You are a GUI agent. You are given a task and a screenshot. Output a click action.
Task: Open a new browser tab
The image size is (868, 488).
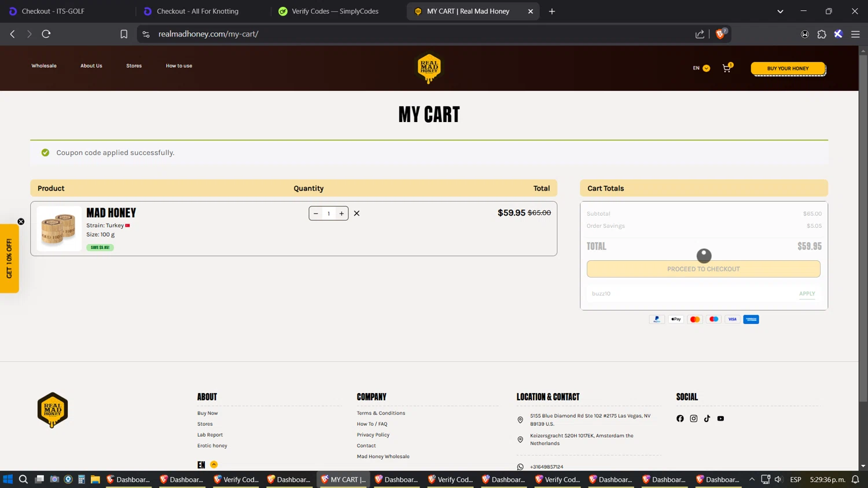click(x=552, y=11)
